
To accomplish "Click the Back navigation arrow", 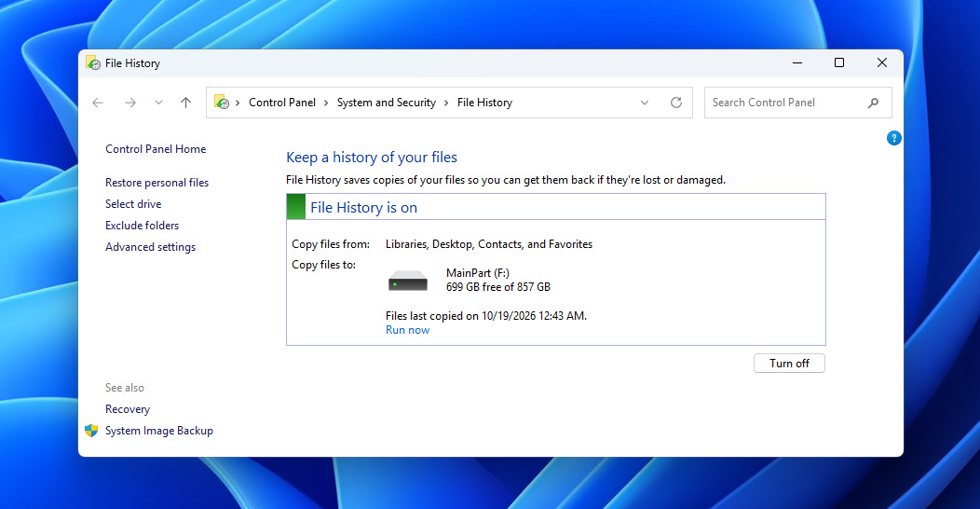I will [x=98, y=103].
